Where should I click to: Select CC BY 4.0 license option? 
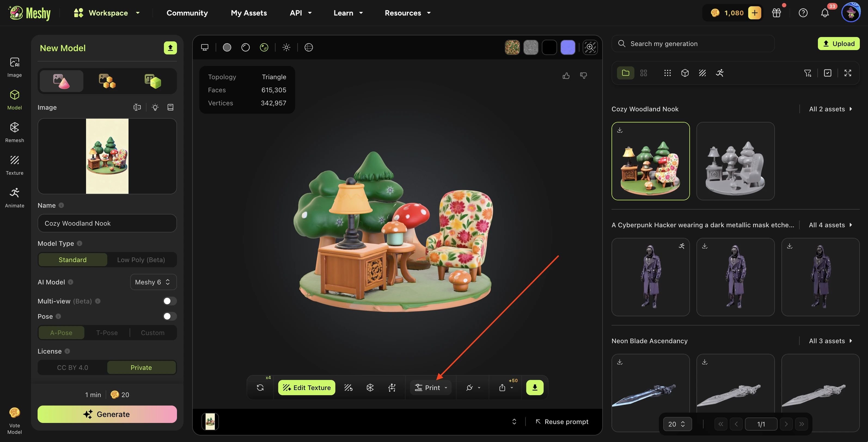tap(72, 367)
